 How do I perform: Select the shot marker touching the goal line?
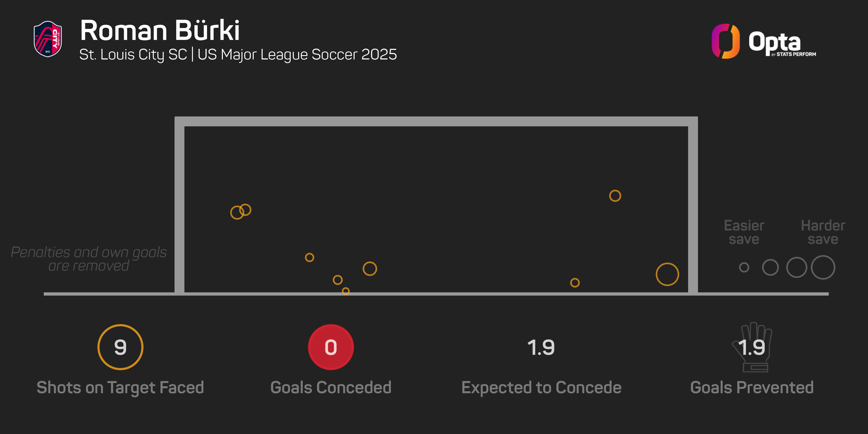[x=346, y=291]
